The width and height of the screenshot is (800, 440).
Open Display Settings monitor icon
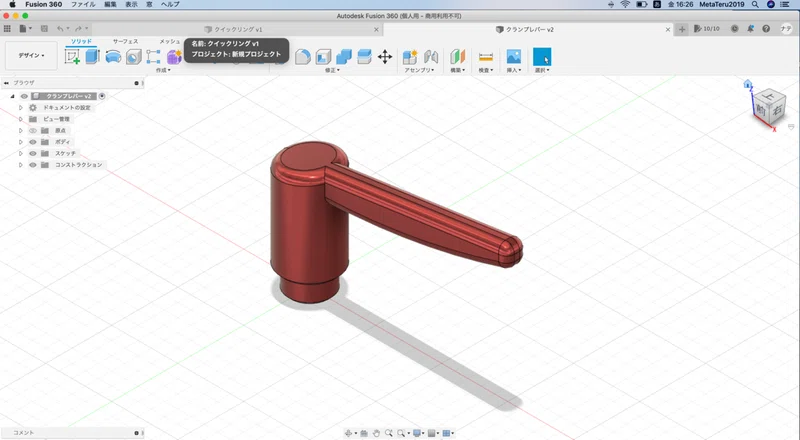[418, 433]
